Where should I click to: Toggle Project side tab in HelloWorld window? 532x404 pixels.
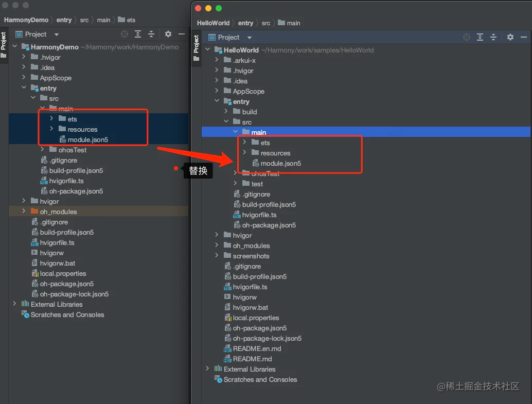point(196,48)
